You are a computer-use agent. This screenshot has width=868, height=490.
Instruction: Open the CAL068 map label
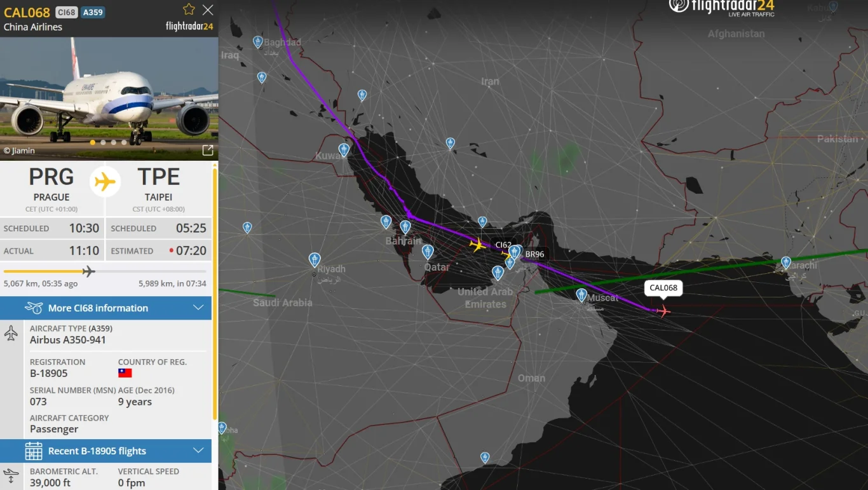pyautogui.click(x=663, y=288)
